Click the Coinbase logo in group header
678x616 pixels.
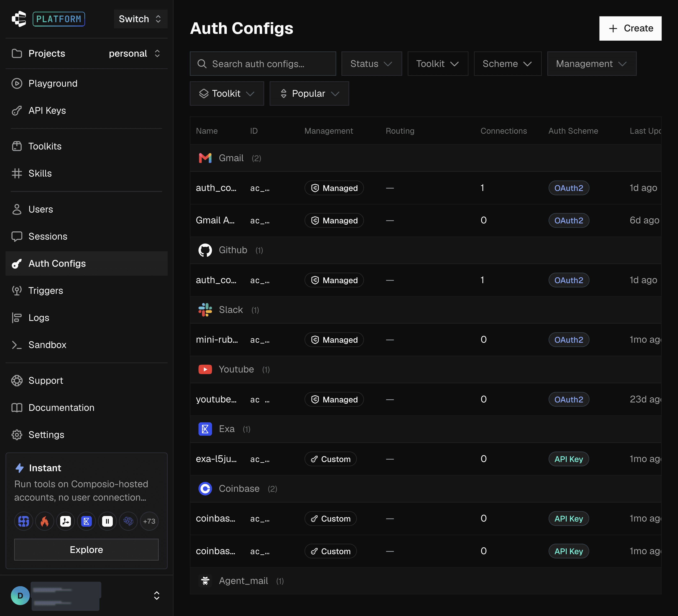point(205,489)
